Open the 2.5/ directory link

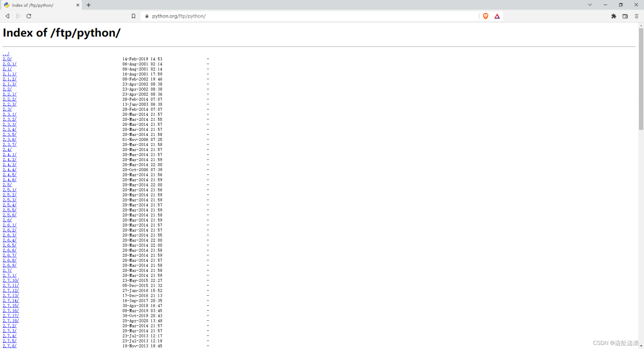pyautogui.click(x=7, y=185)
